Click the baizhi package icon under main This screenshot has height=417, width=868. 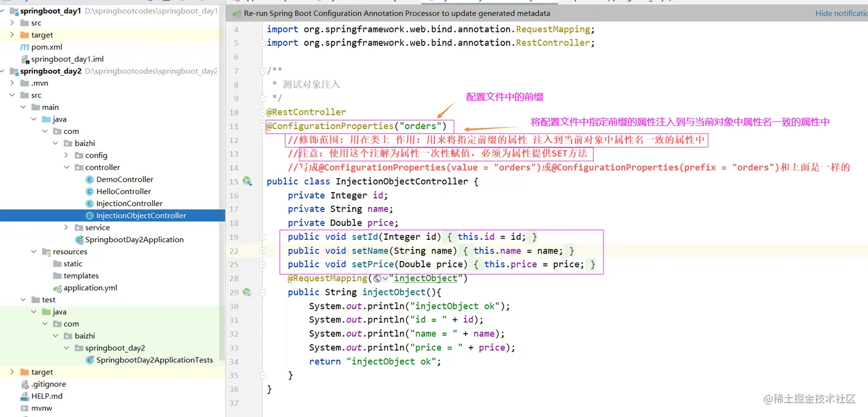tap(68, 143)
